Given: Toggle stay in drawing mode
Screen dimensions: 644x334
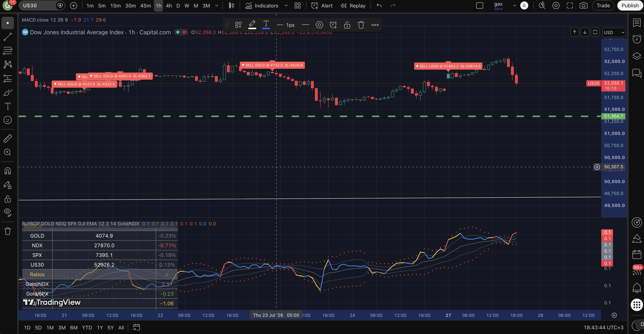Looking at the screenshot, I should pos(7,185).
